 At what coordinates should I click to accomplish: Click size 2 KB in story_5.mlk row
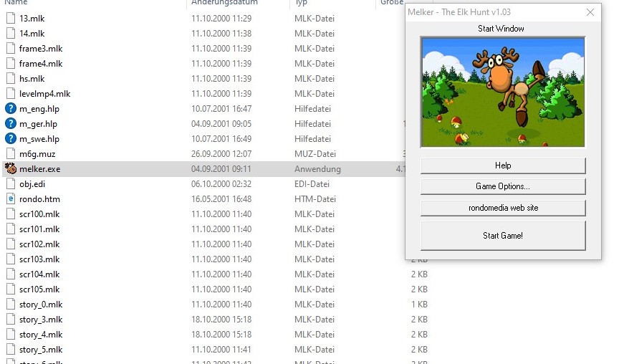coord(419,350)
